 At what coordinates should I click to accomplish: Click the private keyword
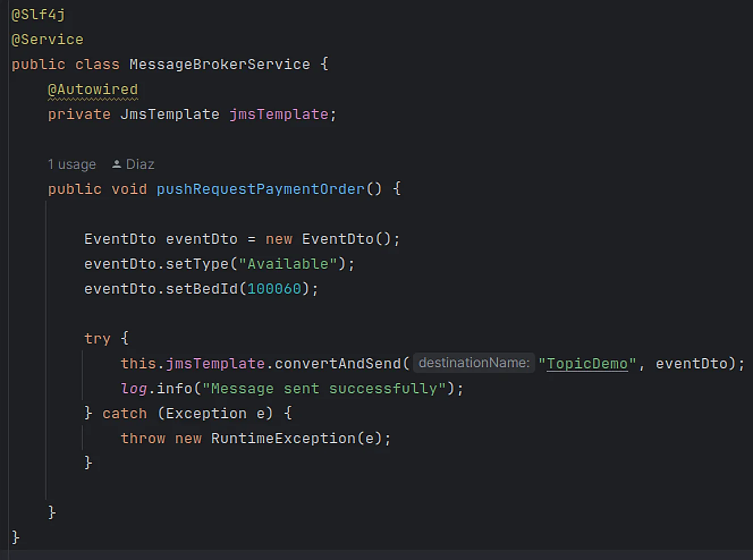pyautogui.click(x=79, y=114)
